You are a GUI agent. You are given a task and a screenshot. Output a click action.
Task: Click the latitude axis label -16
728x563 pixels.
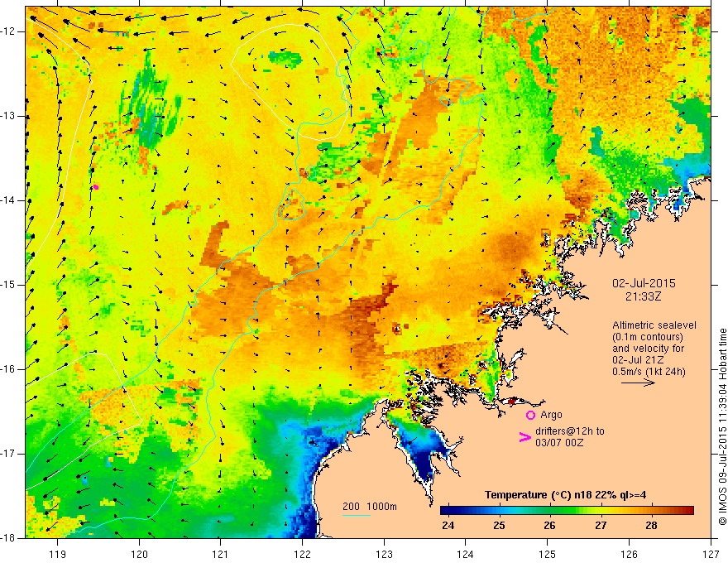(x=9, y=369)
